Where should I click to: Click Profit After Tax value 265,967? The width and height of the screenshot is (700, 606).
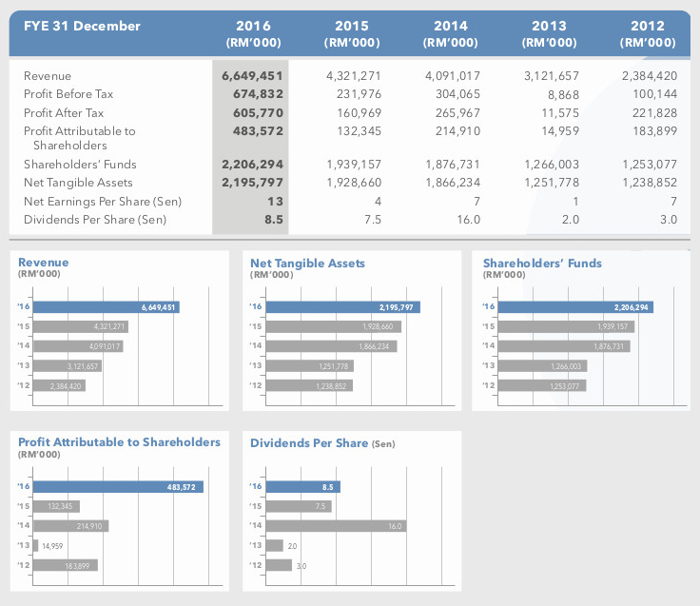[x=458, y=113]
